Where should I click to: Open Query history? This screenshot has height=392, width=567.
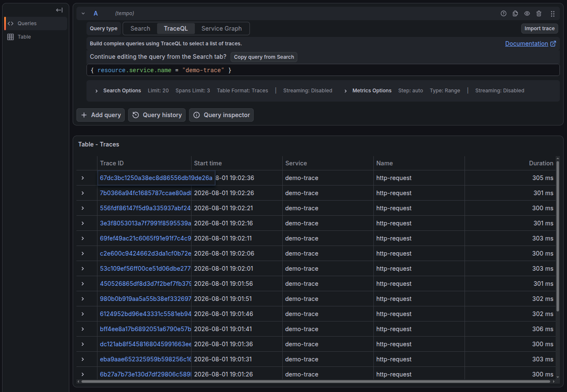[157, 115]
